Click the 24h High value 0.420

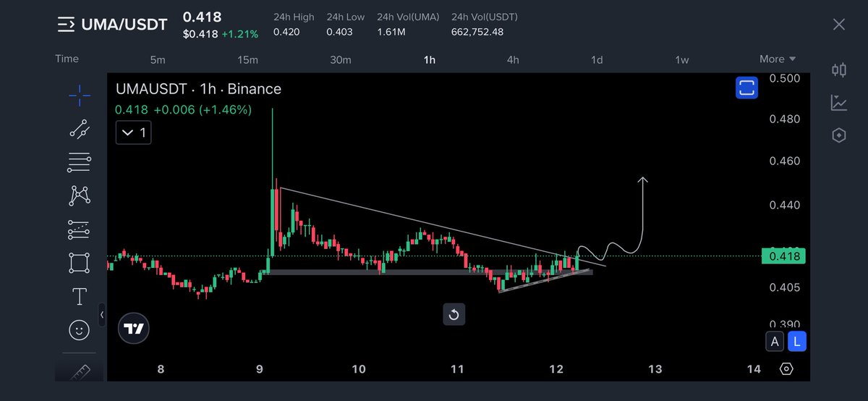pos(287,32)
